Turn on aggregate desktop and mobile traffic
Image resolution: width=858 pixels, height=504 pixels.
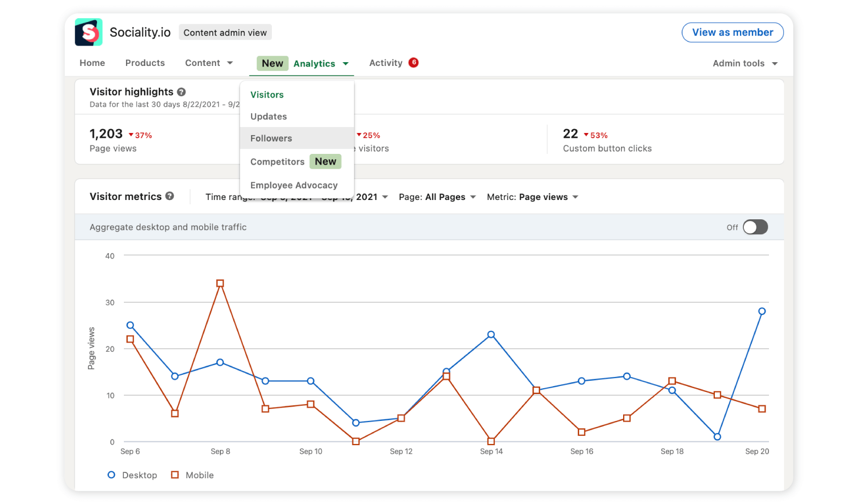click(755, 227)
